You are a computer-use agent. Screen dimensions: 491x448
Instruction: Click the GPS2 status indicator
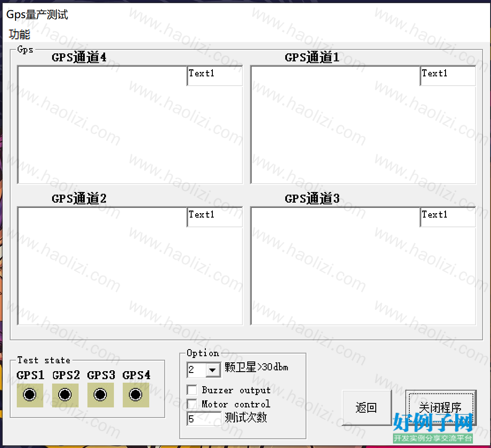(65, 395)
